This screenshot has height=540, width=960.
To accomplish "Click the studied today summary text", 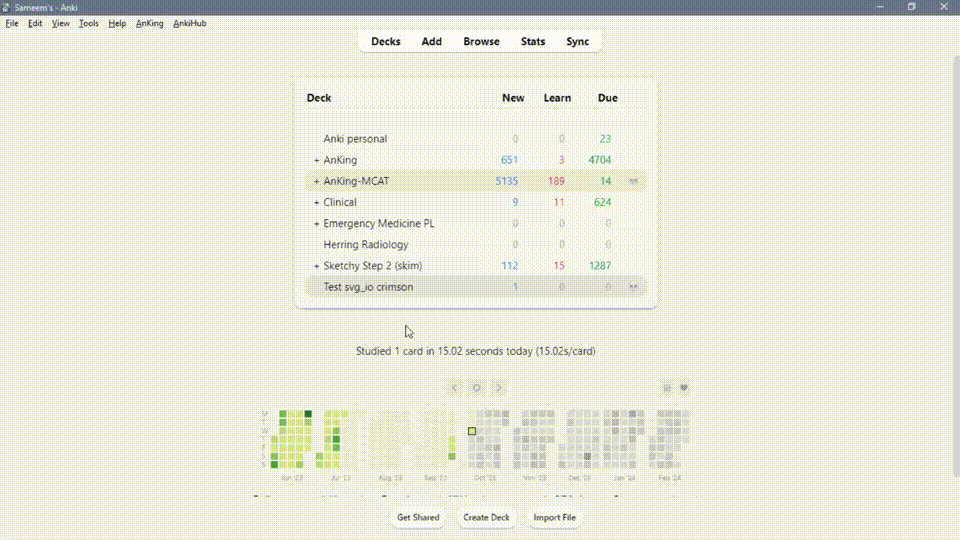I will [x=476, y=351].
